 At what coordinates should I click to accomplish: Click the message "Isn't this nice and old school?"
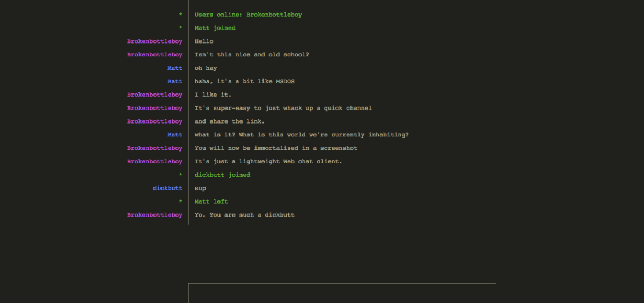[252, 55]
